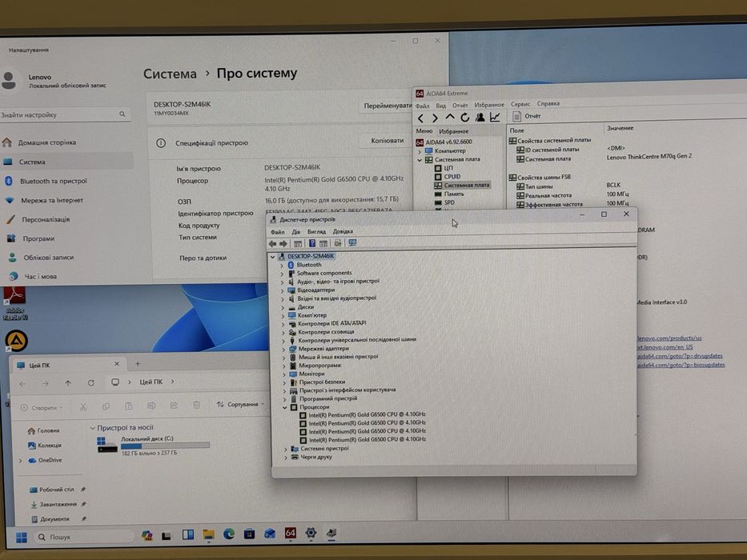Viewport: 747px width, 560px height.
Task: Open Локальний диск (C:) drive
Action: 154,446
